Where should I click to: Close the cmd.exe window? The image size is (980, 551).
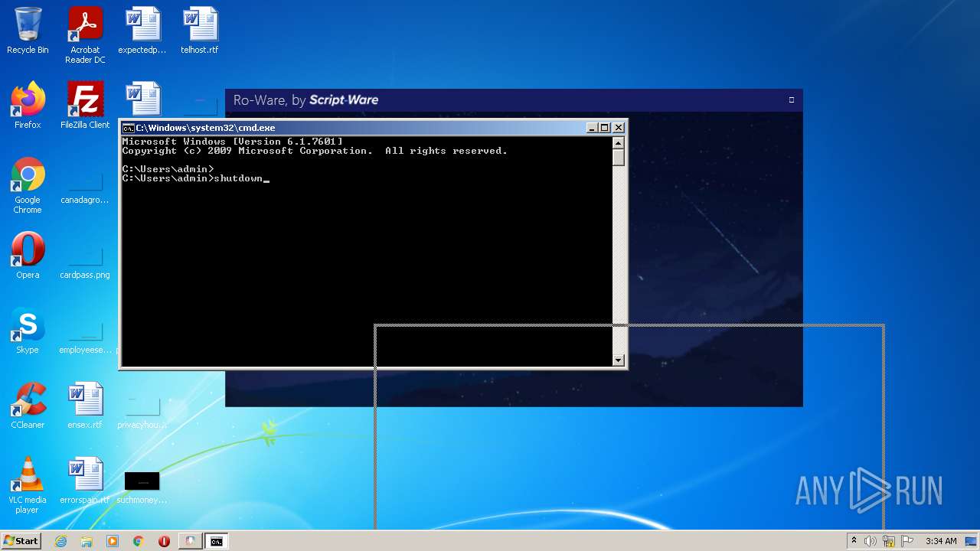click(619, 128)
